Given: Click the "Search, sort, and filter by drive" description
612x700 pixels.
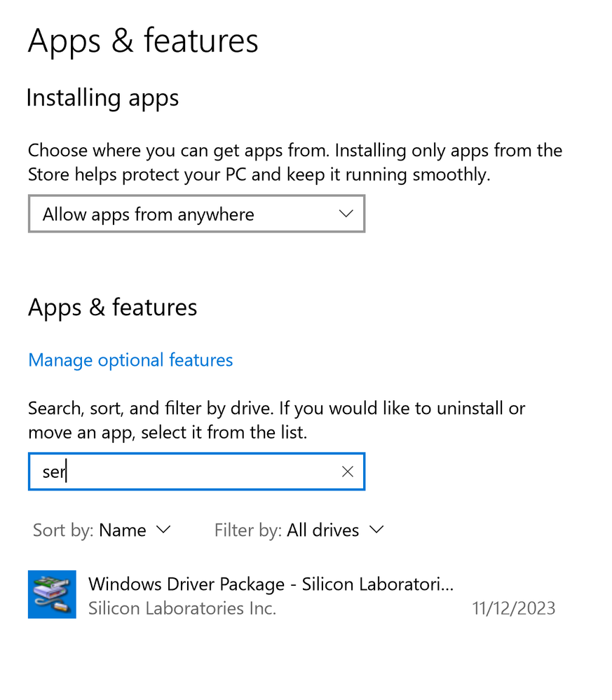Looking at the screenshot, I should 276,420.
